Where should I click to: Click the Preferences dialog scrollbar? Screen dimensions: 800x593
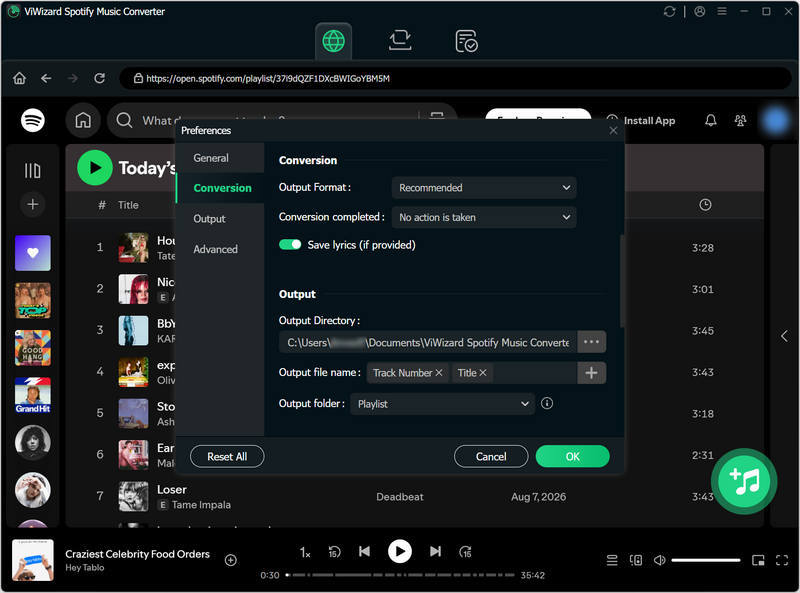pos(622,281)
